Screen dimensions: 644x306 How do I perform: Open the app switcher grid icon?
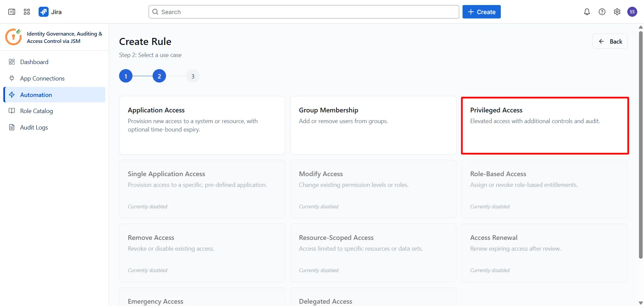(x=27, y=12)
